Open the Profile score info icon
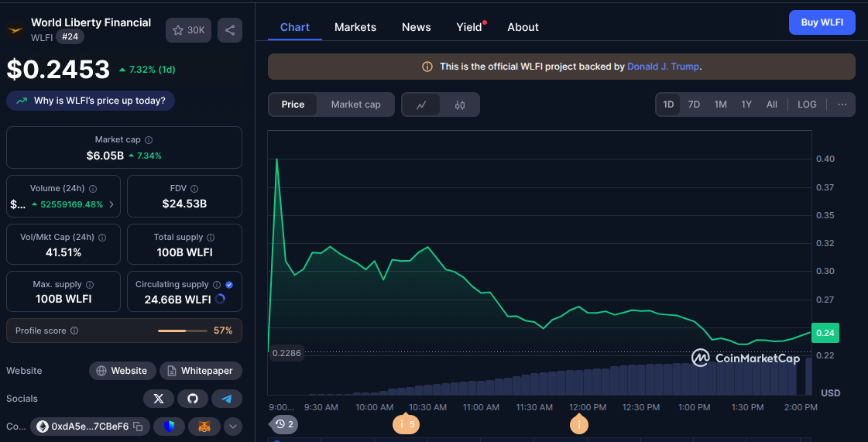Viewport: 868px width, 442px height. tap(74, 331)
